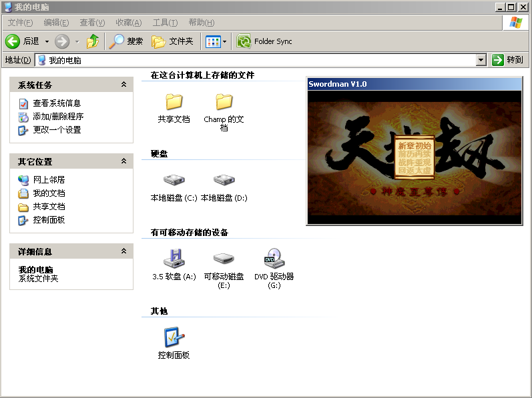This screenshot has height=398, width=532.
Task: Expand the address bar dropdown arrow
Action: (481, 60)
